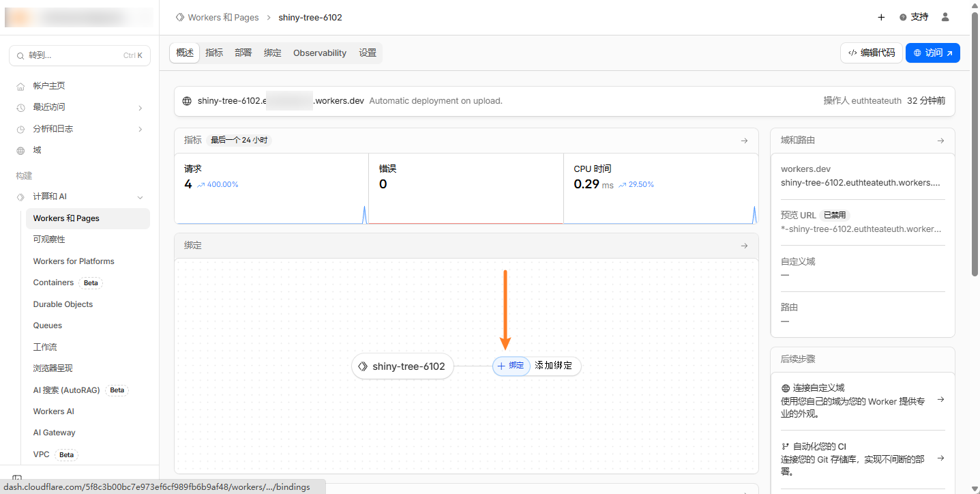Click Workers 和 Pages breadcrumb link
The height and width of the screenshot is (494, 980).
point(223,18)
